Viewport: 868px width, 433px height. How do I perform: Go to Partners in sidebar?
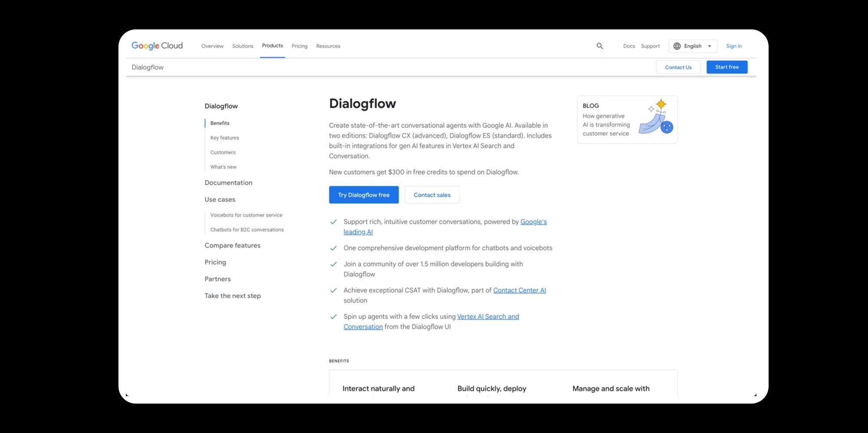pyautogui.click(x=217, y=279)
